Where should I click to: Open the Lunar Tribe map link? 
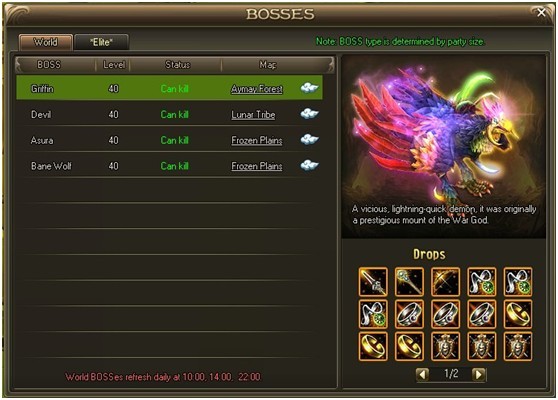(253, 115)
